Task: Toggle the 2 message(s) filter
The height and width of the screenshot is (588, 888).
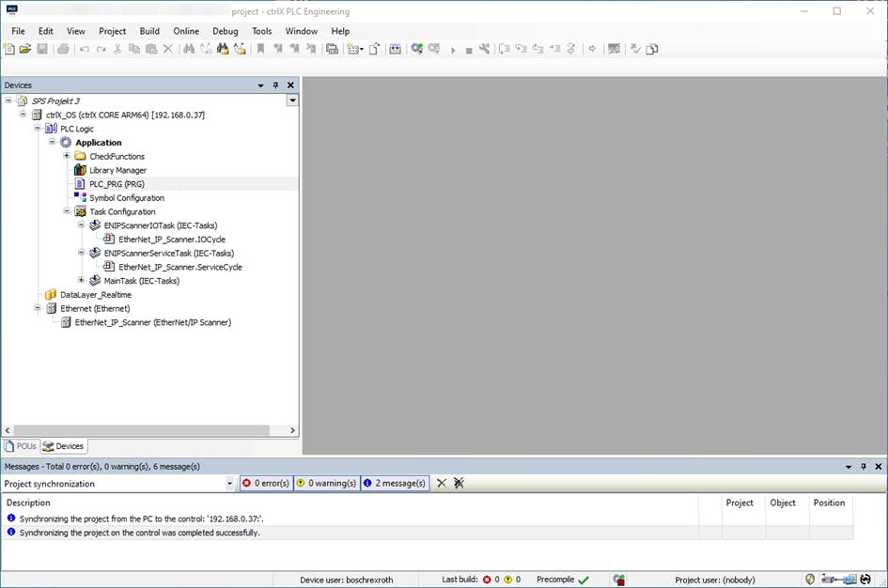Action: click(395, 483)
